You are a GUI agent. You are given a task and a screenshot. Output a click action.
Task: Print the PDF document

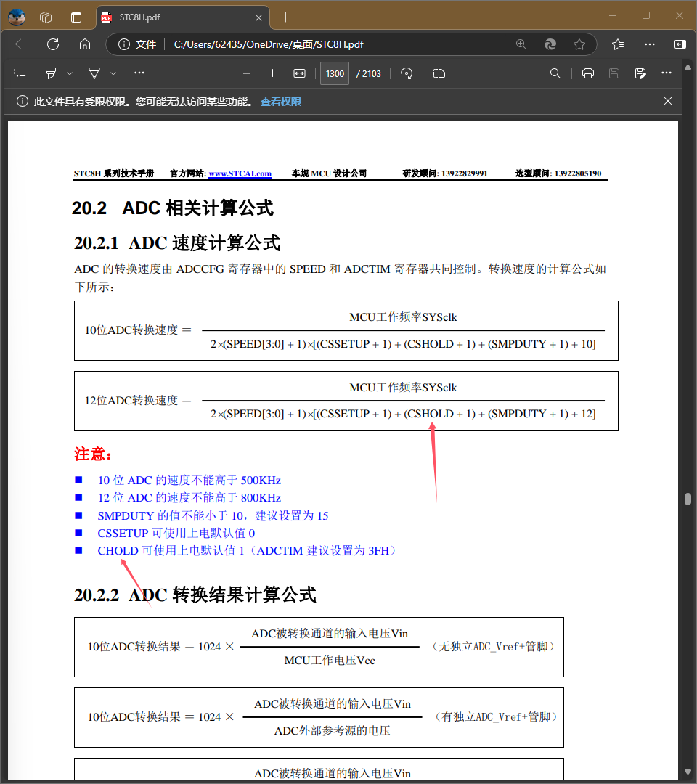(x=588, y=73)
